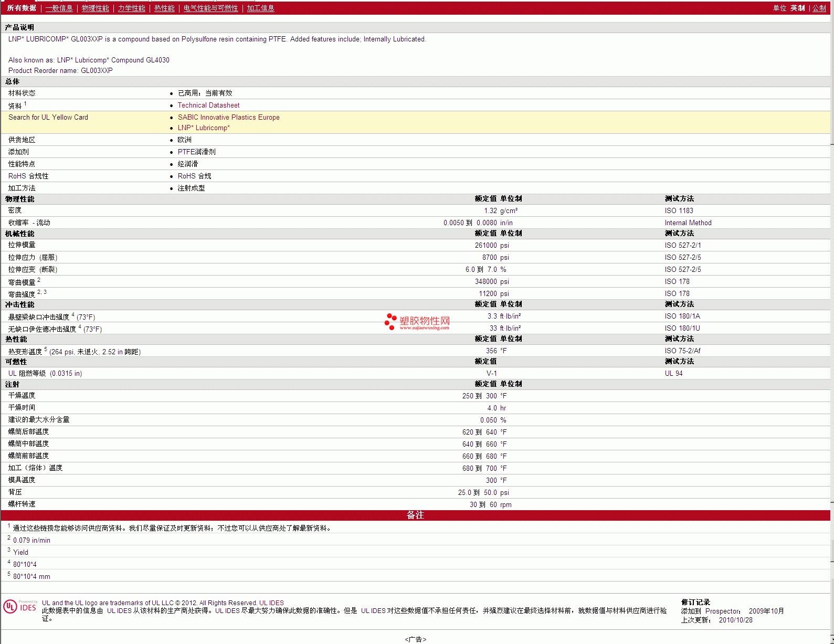The height and width of the screenshot is (644, 834).
Task: Click test method ISO 180/1U
Action: click(x=682, y=329)
